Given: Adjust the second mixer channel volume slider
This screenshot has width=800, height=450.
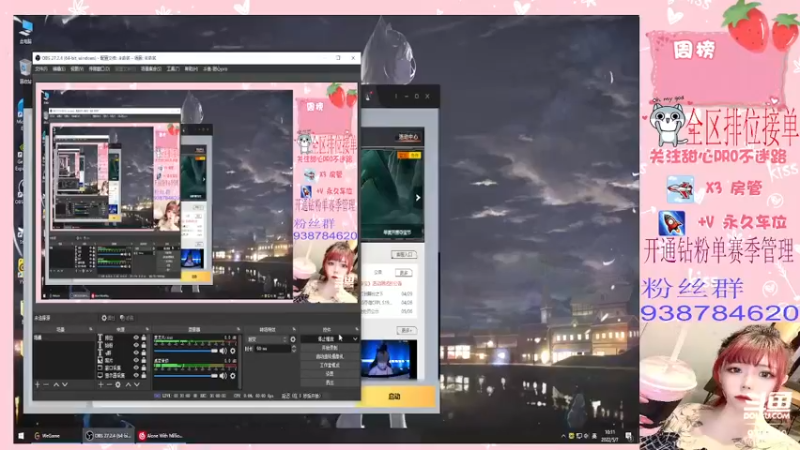Looking at the screenshot, I should [x=186, y=376].
